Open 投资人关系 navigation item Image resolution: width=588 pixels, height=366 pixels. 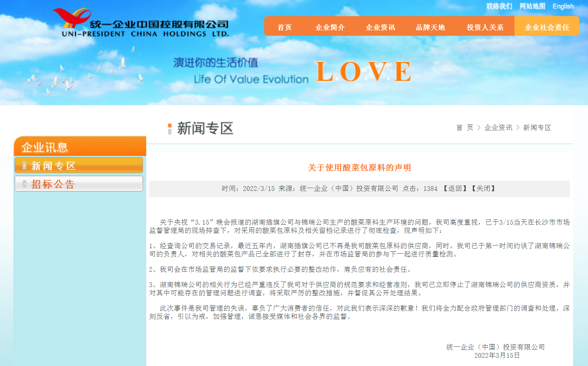[485, 27]
